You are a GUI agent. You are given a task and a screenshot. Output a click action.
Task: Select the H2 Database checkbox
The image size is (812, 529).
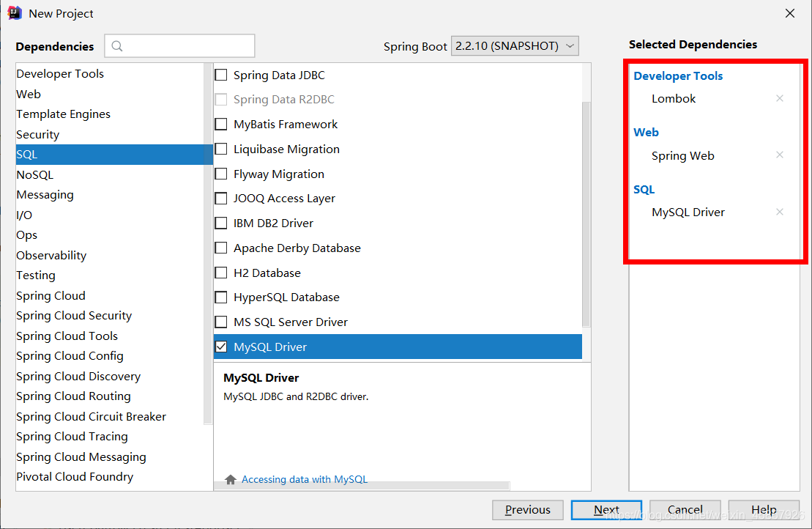[x=221, y=273]
